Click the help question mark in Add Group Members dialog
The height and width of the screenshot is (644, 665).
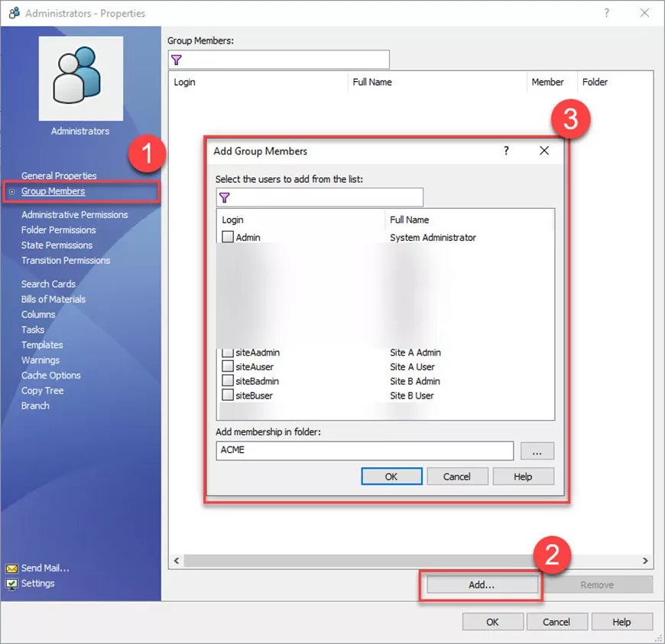tap(506, 151)
